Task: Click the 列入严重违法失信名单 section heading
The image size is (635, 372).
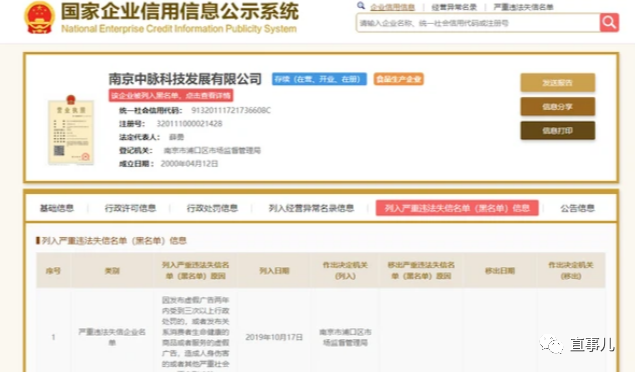Action: [114, 241]
